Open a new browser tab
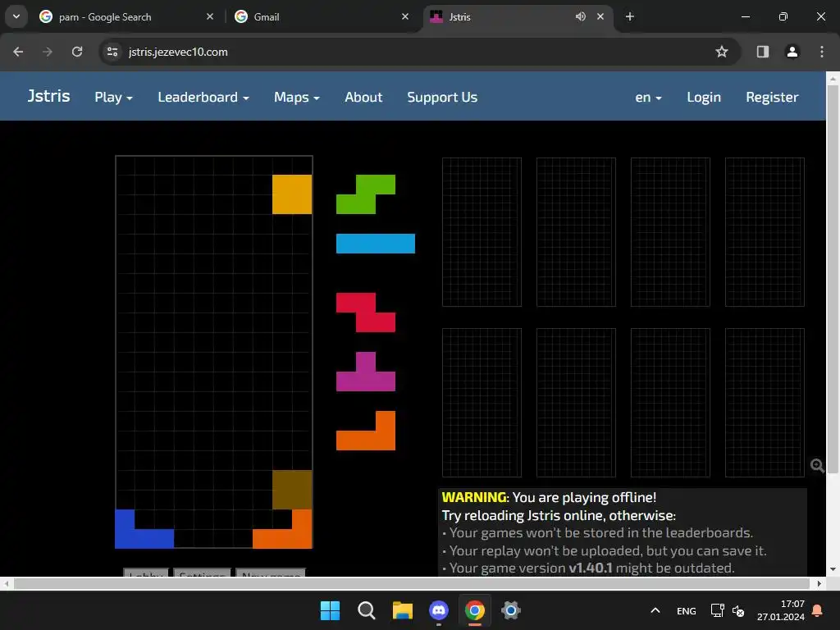This screenshot has height=630, width=840. point(630,16)
